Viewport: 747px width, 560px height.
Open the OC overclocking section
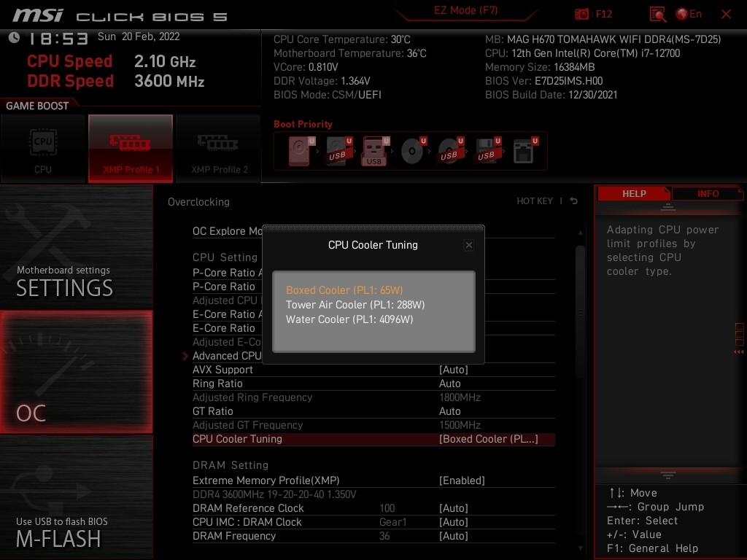click(x=76, y=373)
